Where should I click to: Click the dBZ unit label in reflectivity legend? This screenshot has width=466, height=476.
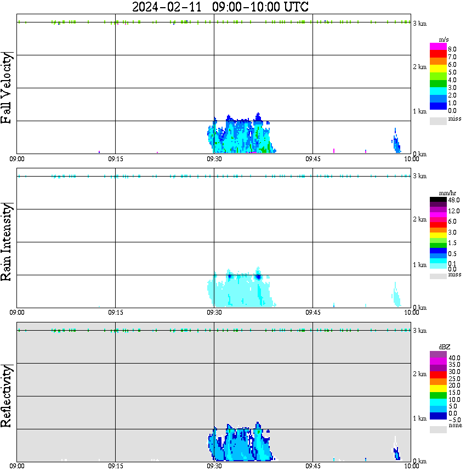point(444,347)
